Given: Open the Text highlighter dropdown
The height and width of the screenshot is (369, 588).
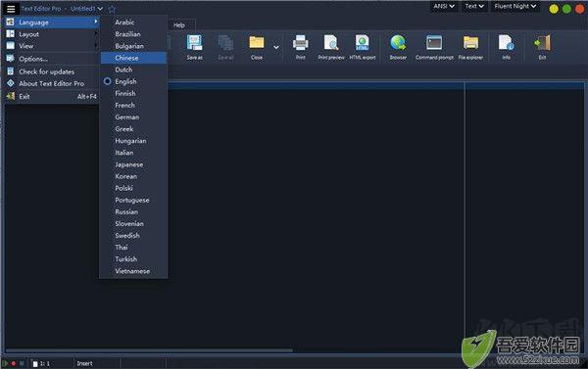Looking at the screenshot, I should tap(474, 7).
